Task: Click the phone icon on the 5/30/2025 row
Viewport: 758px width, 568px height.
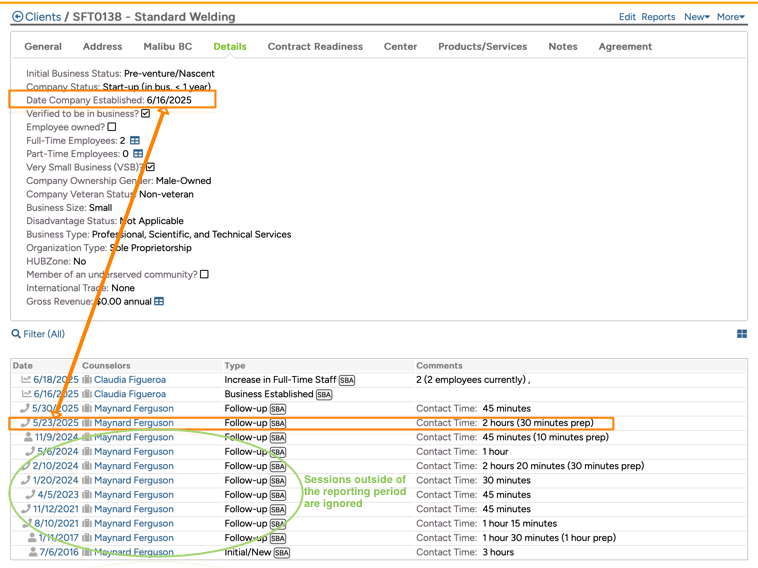Action: click(x=25, y=408)
